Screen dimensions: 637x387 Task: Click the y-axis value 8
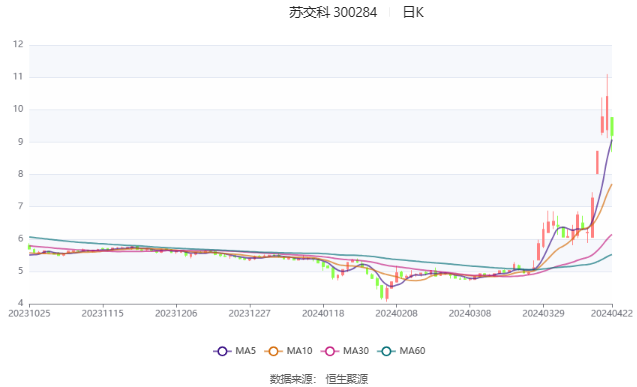coord(20,174)
